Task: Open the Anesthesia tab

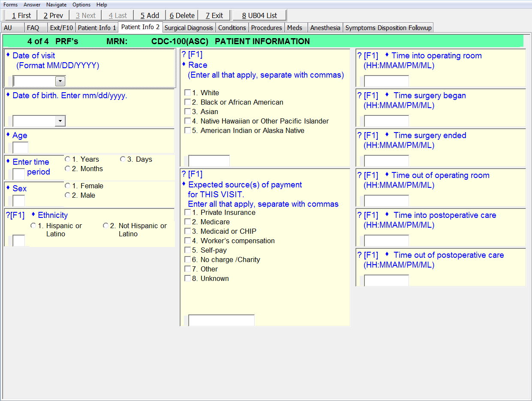Action: click(x=325, y=28)
